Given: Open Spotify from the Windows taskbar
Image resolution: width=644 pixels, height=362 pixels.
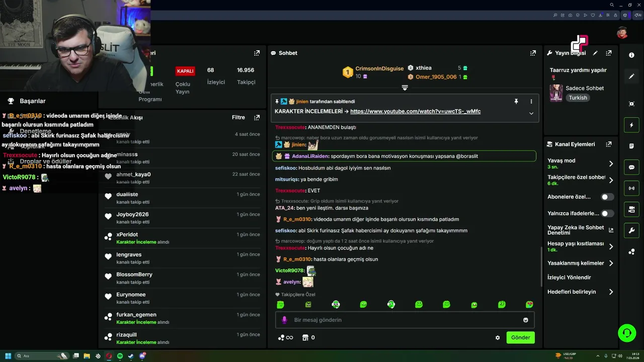Looking at the screenshot, I should (120, 356).
